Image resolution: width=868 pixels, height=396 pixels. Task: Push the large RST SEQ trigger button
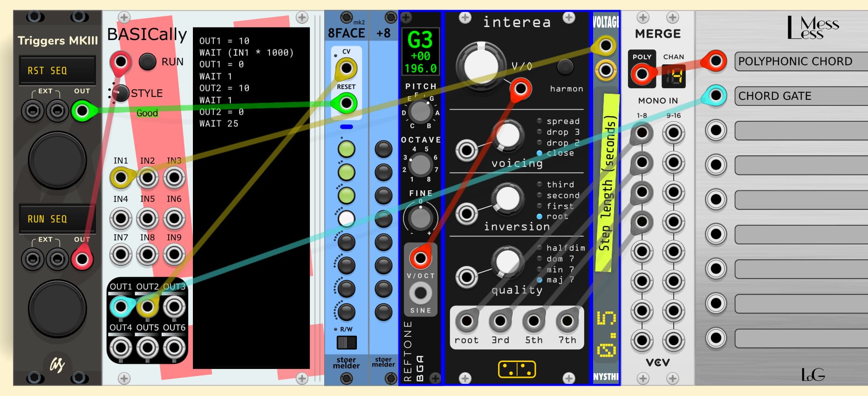(x=57, y=160)
